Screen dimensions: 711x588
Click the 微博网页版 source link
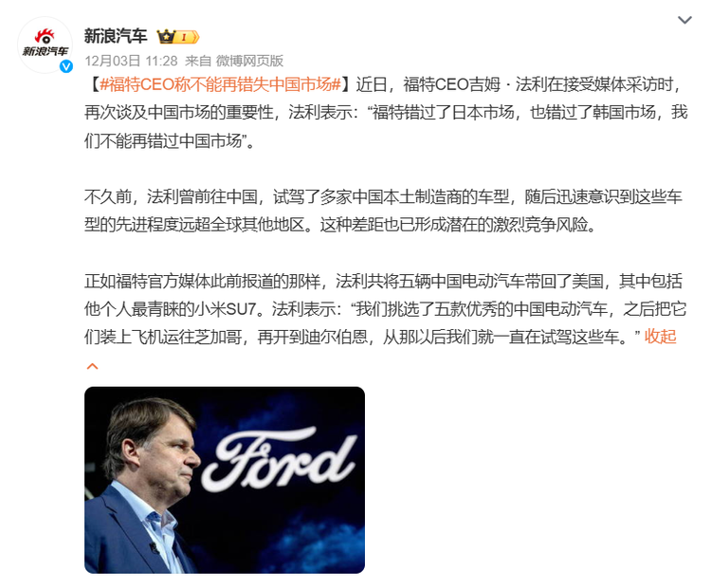(249, 61)
